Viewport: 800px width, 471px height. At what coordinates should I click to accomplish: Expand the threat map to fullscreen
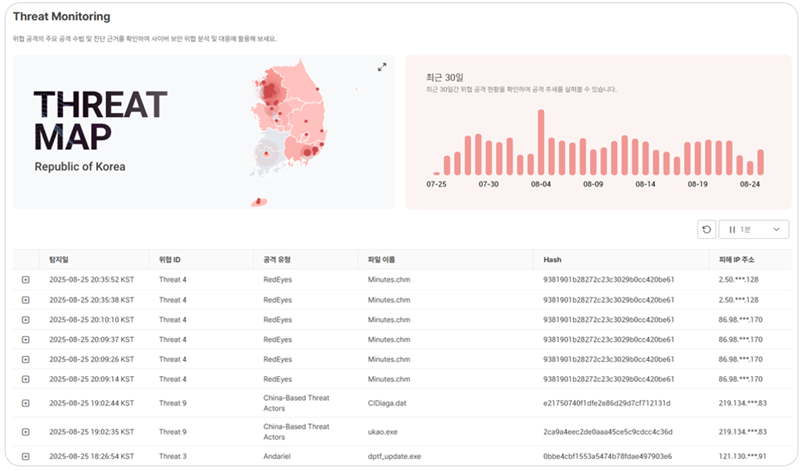(382, 67)
